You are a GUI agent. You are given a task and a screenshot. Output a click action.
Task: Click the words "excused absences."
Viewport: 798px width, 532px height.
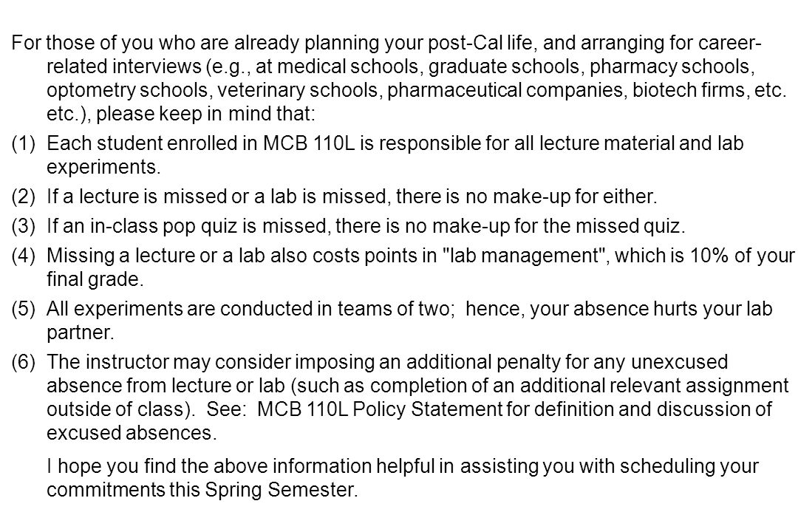tap(132, 433)
